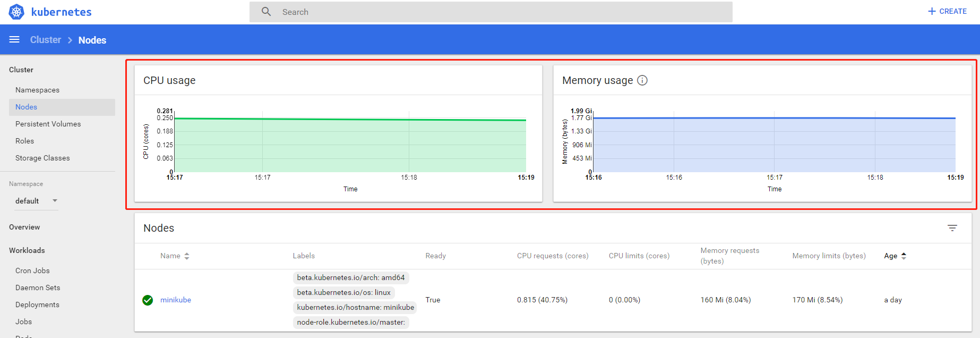
Task: Open Daemon Sets in the sidebar
Action: (x=38, y=288)
